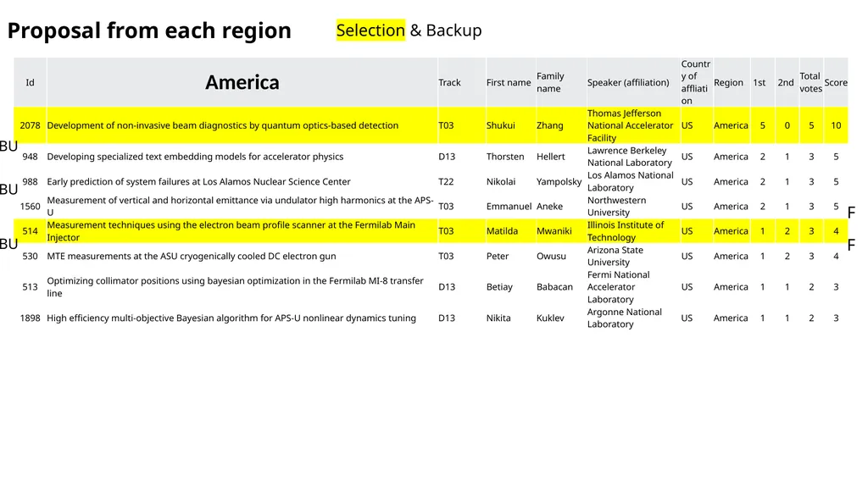Click the '2nd' column header
Viewport: 868px width, 487px height.
coord(786,82)
